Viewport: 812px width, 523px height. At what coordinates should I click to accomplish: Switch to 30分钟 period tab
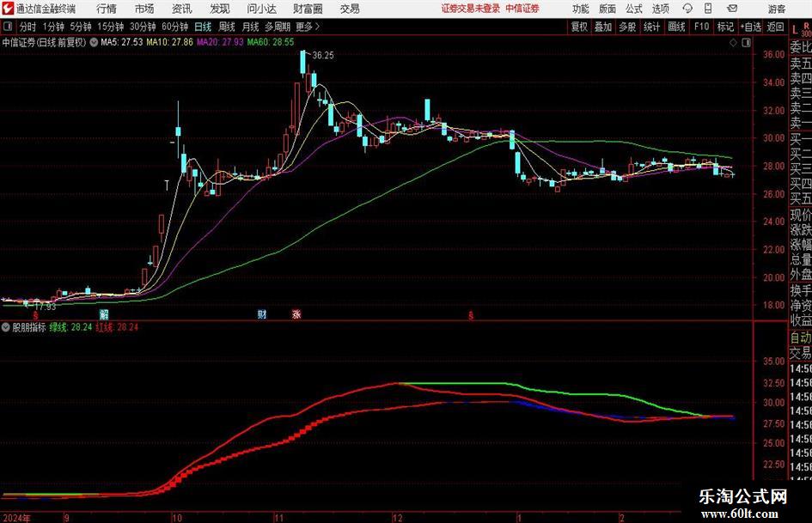143,27
